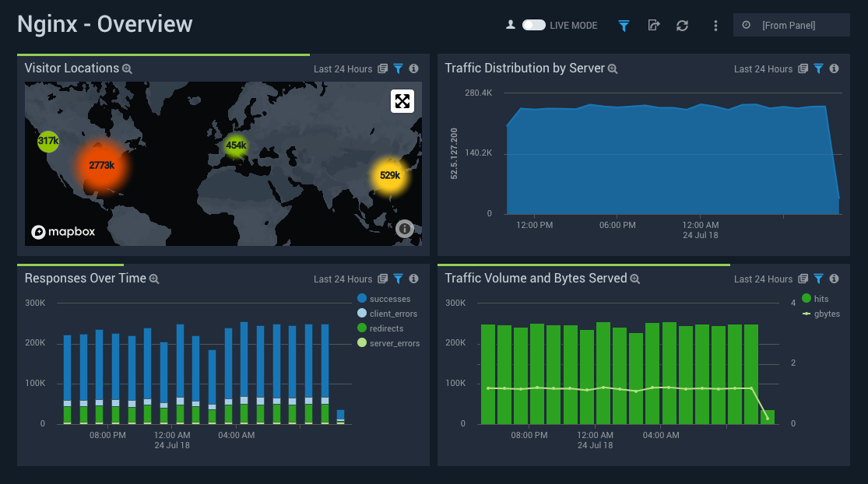Image resolution: width=868 pixels, height=484 pixels.
Task: Click the share/export icon near LIVE MODE
Action: point(654,25)
